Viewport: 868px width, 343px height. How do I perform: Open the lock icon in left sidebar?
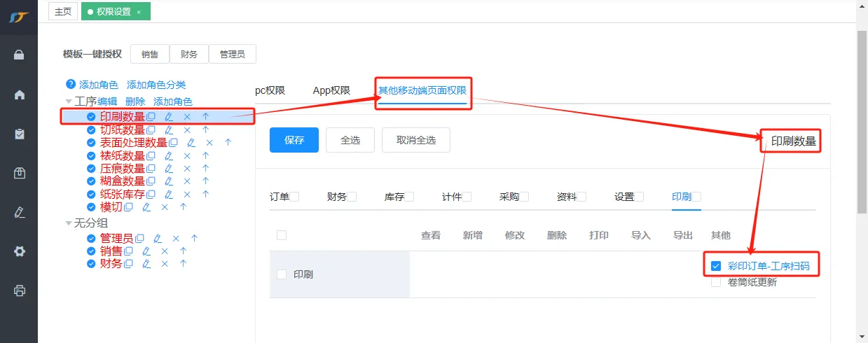20,55
